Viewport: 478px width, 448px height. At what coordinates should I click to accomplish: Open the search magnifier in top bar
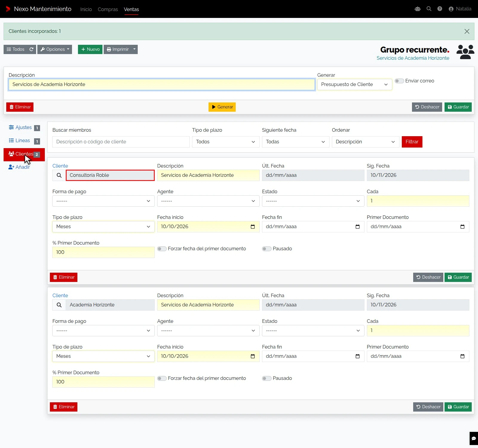[429, 9]
